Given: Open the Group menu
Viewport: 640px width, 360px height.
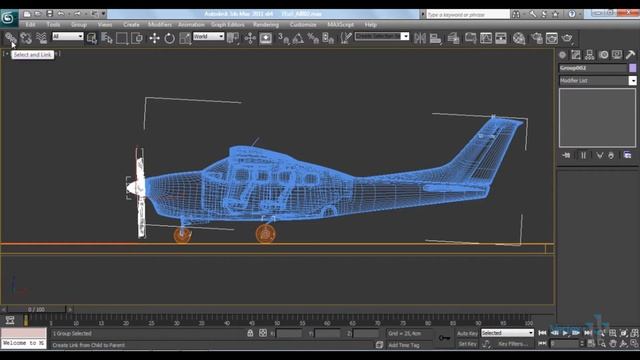Looking at the screenshot, I should pyautogui.click(x=79, y=24).
